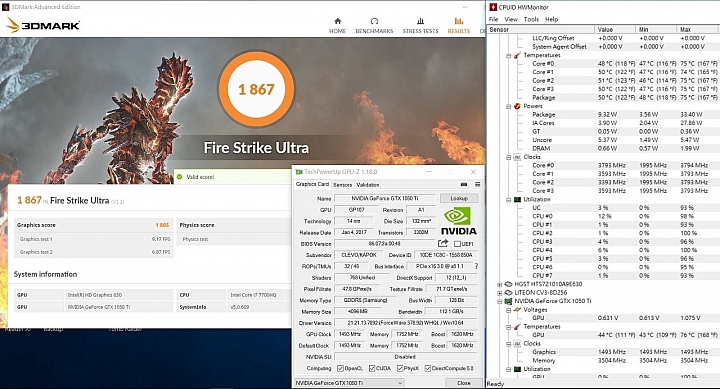Toggle the OpenCL checkbox

click(x=340, y=368)
